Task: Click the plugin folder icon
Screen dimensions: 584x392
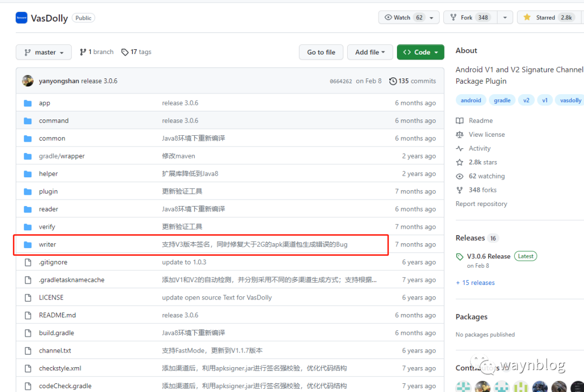Action: (28, 191)
